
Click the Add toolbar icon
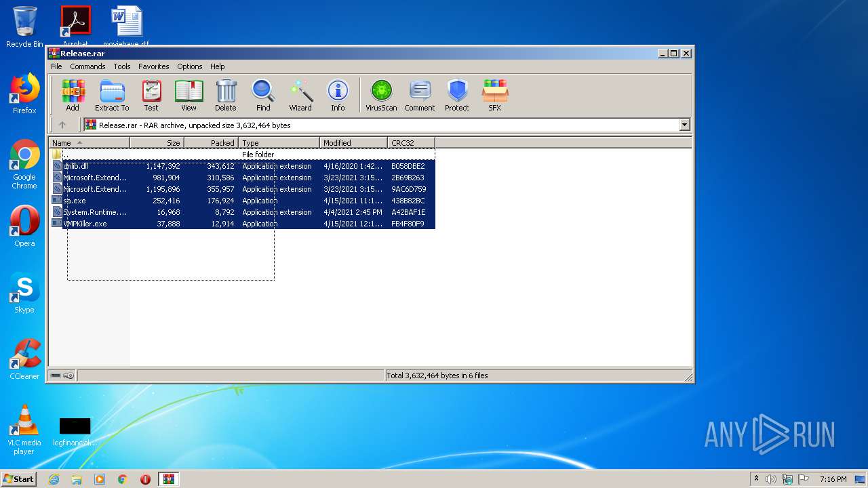pos(73,95)
